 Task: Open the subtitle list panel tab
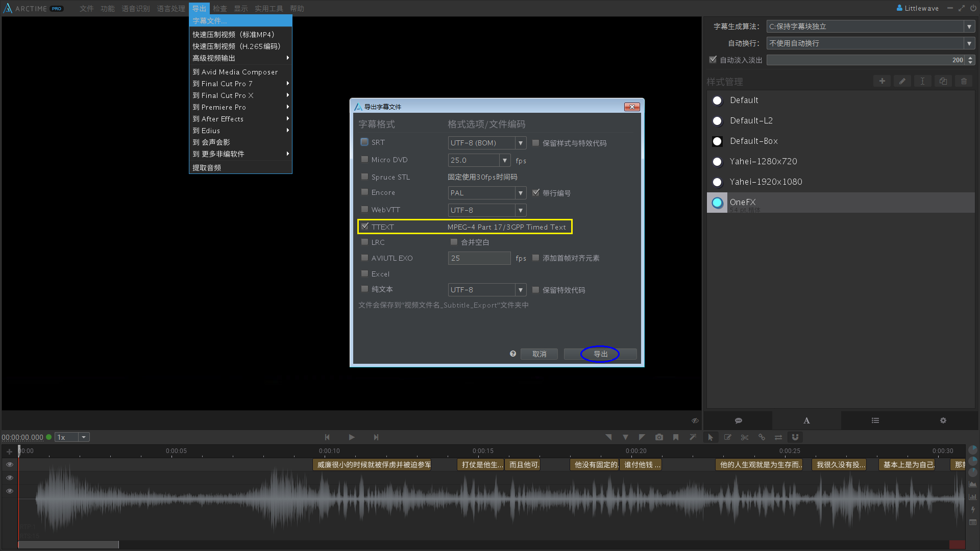pyautogui.click(x=875, y=420)
